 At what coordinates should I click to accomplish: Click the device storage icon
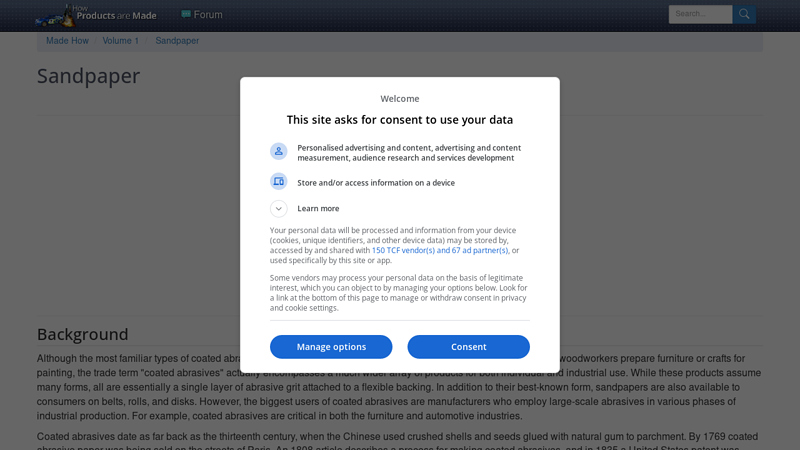tap(279, 182)
